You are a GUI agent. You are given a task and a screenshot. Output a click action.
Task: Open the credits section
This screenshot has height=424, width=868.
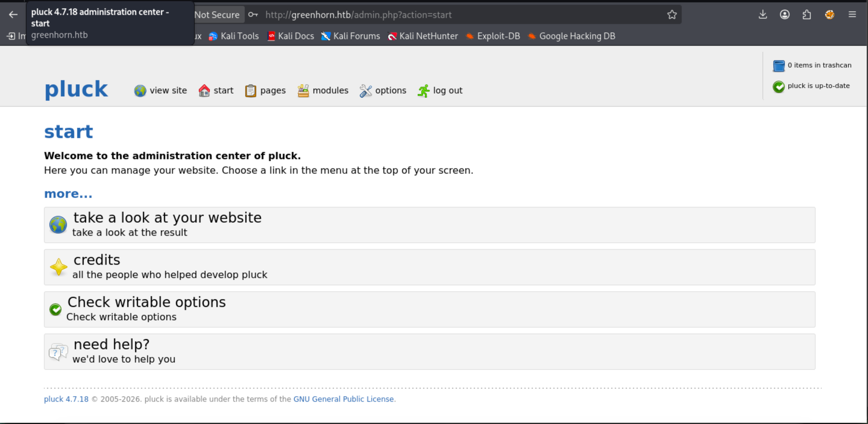click(97, 260)
